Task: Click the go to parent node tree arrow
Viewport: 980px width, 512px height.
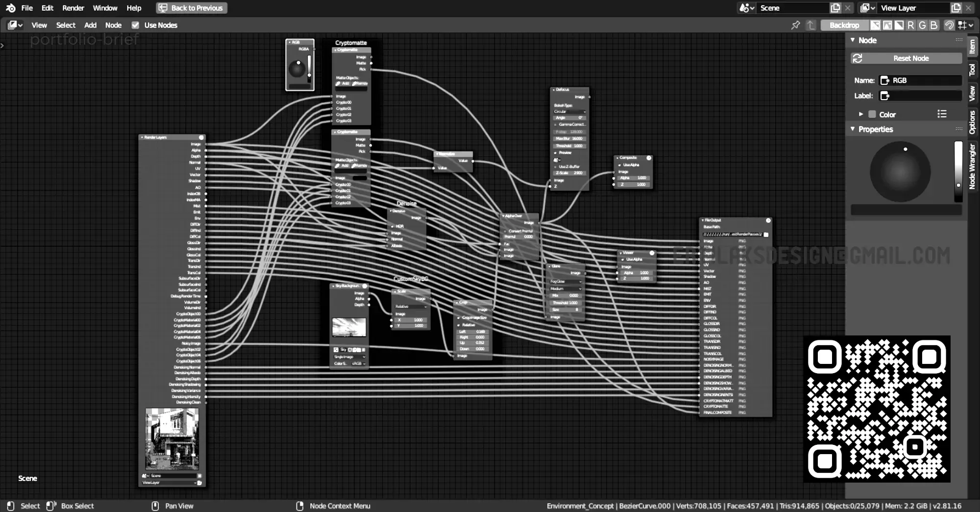Action: [811, 25]
